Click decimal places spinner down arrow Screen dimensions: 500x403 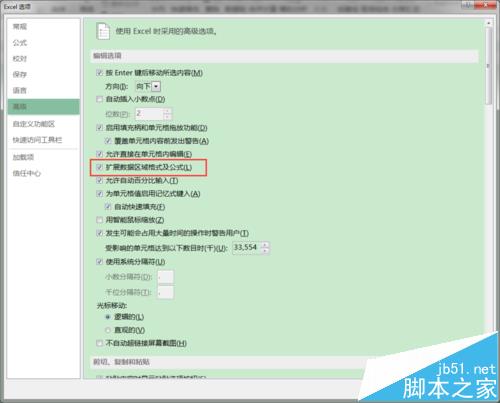coord(167,117)
